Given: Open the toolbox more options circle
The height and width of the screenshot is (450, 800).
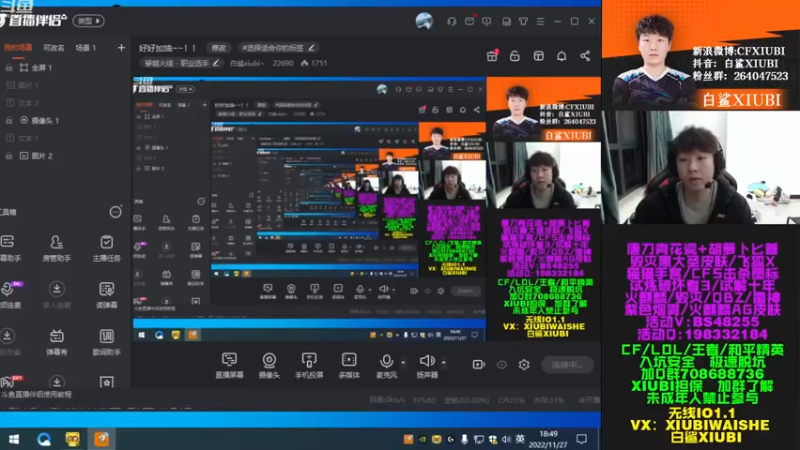Looking at the screenshot, I should [115, 212].
